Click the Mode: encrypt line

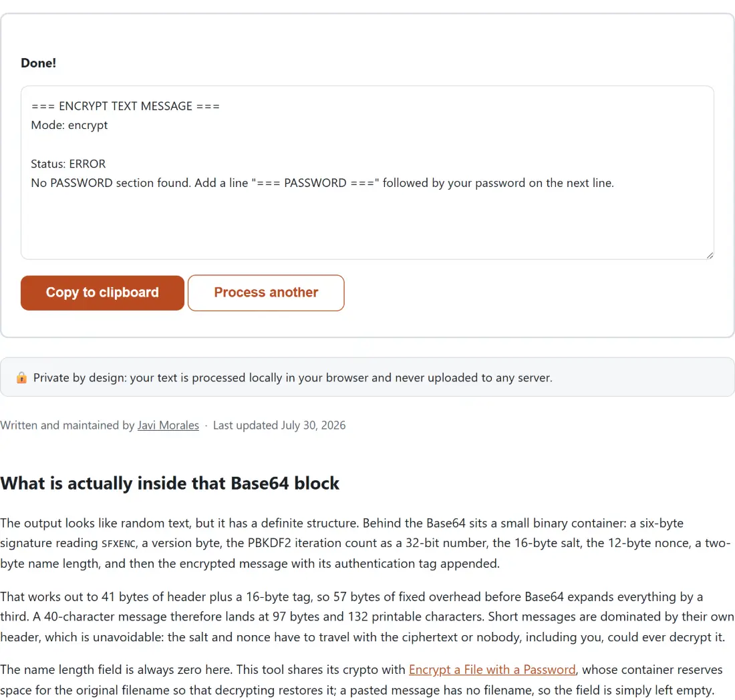[69, 125]
